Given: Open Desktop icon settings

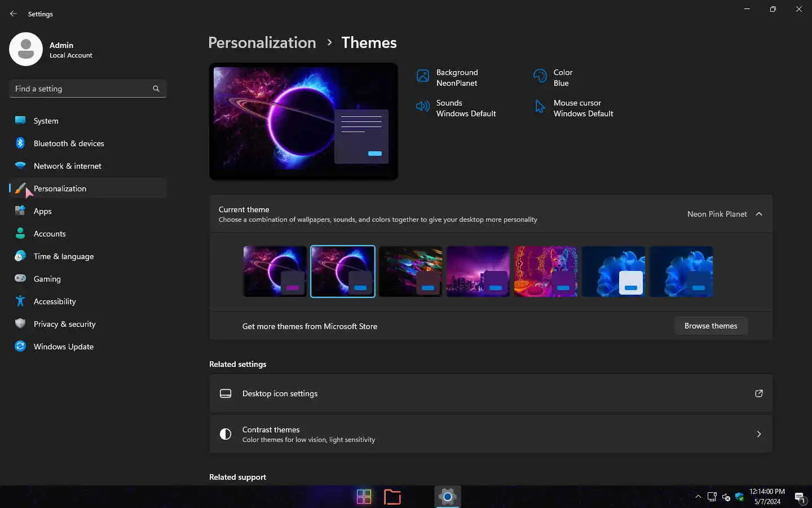Looking at the screenshot, I should pos(491,393).
